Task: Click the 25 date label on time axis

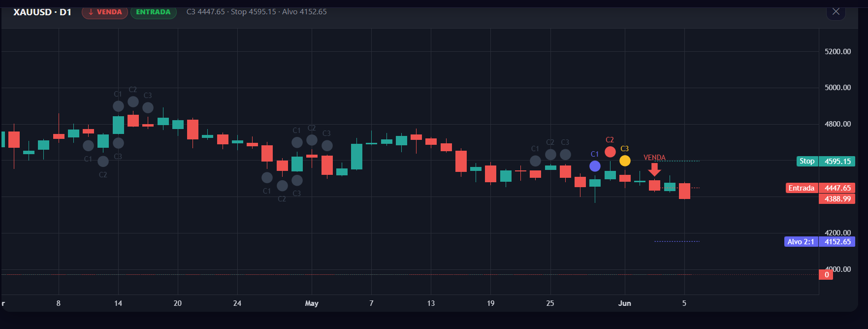Action: pos(550,303)
